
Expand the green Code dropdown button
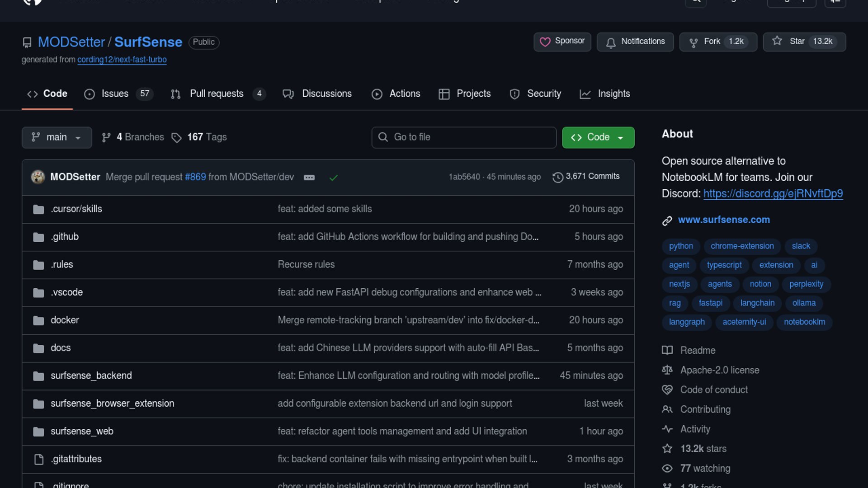coord(598,137)
